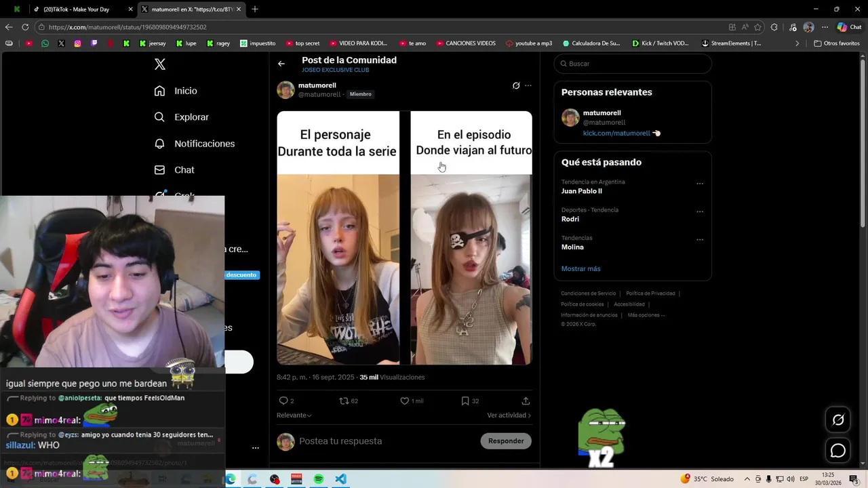
Task: Open the VIDEO PARA KODI bookmark
Action: (x=358, y=43)
